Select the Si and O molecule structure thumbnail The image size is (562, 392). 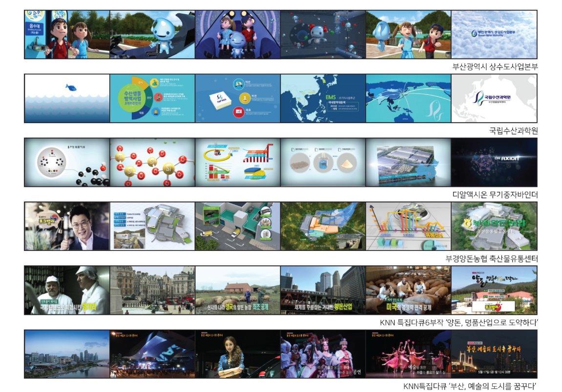[152, 163]
